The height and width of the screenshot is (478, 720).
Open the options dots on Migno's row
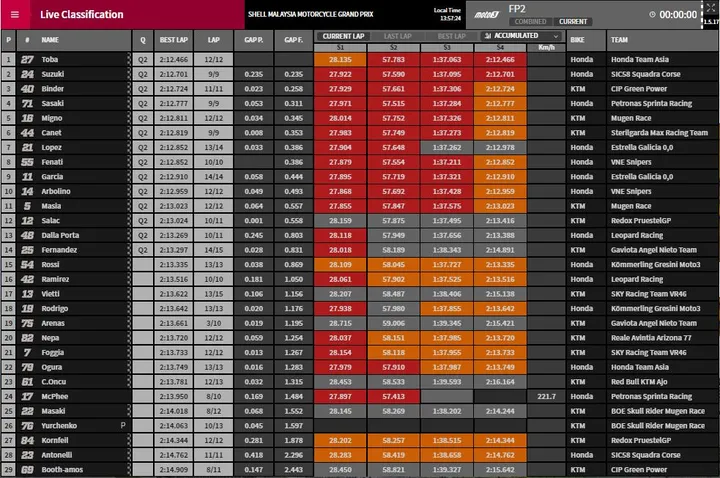129,118
